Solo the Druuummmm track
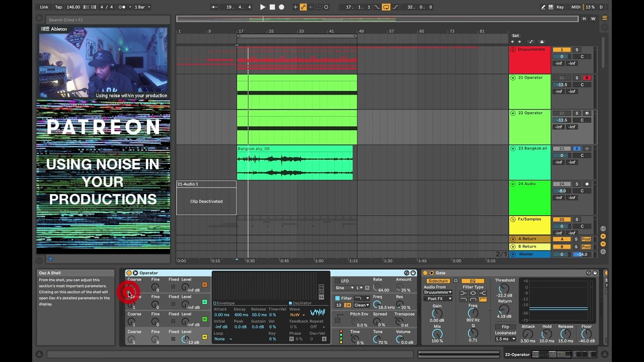644x362 pixels. pos(577,50)
